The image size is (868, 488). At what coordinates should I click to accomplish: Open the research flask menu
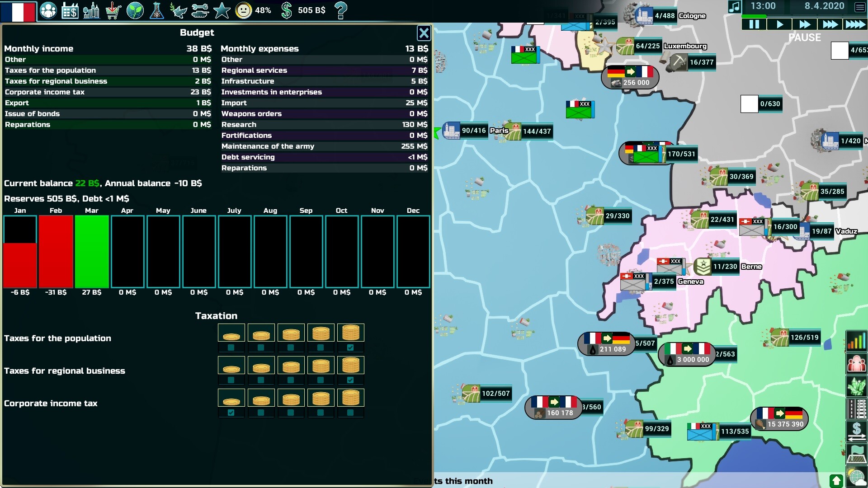pos(156,10)
